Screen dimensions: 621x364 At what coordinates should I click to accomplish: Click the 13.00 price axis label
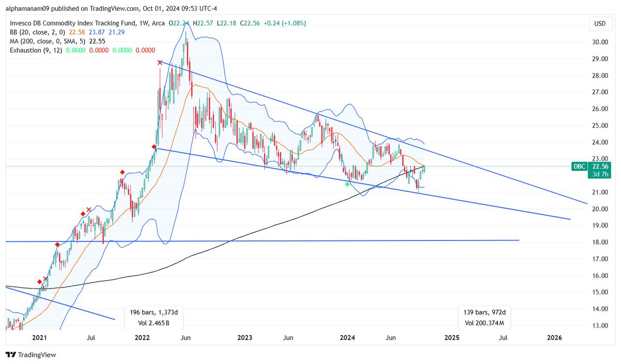point(600,326)
